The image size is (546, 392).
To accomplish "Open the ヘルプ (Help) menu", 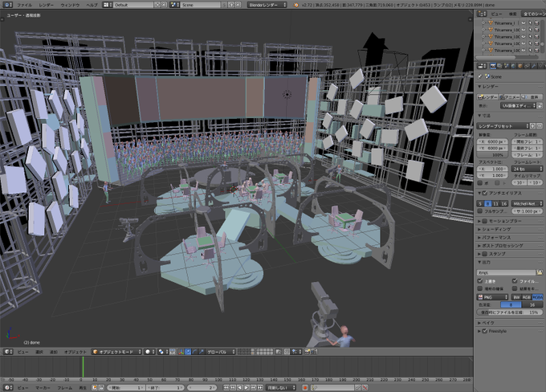I will 92,5.
